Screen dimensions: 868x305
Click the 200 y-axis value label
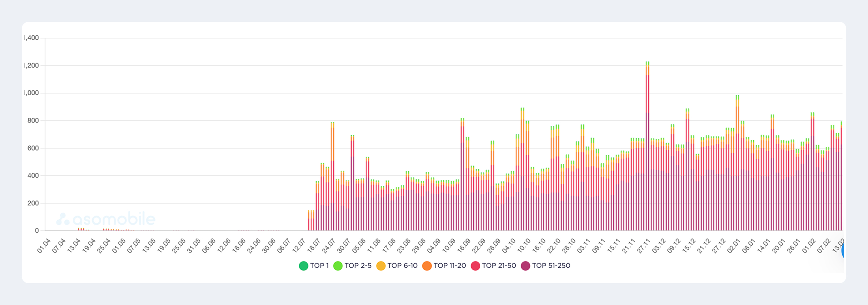click(33, 203)
